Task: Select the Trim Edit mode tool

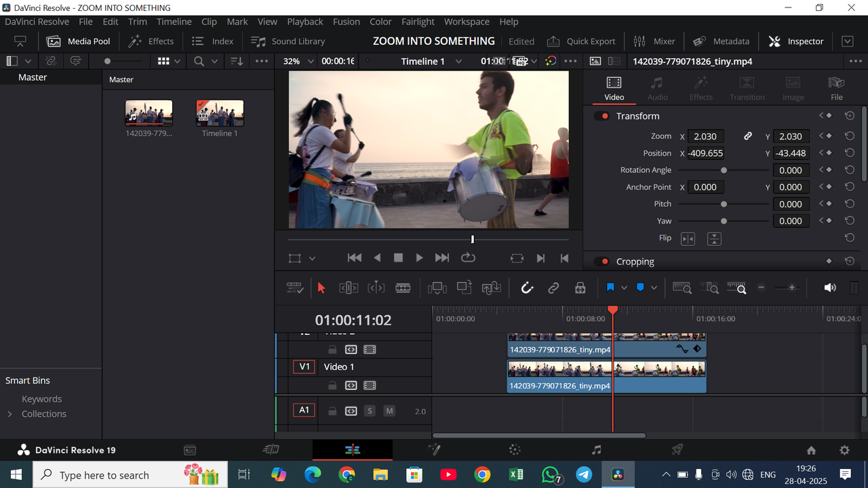Action: coord(348,287)
